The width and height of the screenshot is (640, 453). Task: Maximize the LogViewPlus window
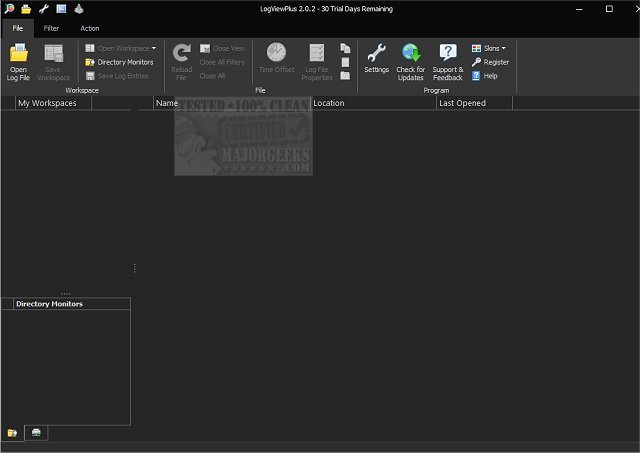[609, 9]
